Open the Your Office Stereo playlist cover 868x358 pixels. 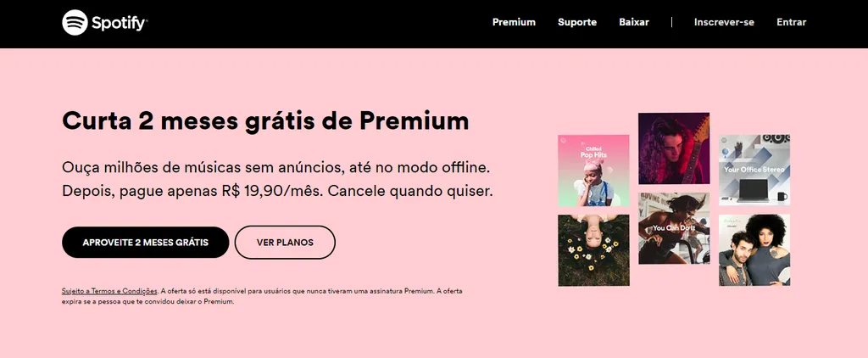(x=754, y=170)
